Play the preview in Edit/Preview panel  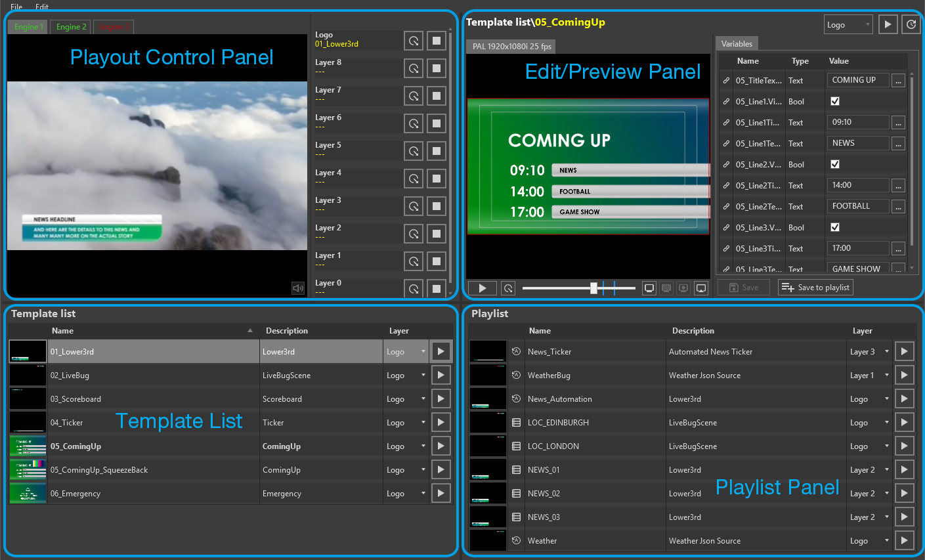tap(482, 288)
